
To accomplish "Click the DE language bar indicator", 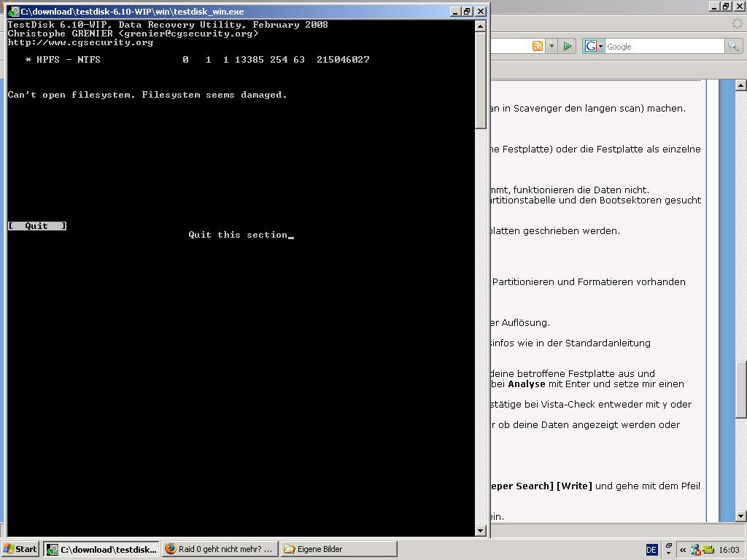I will pyautogui.click(x=651, y=550).
